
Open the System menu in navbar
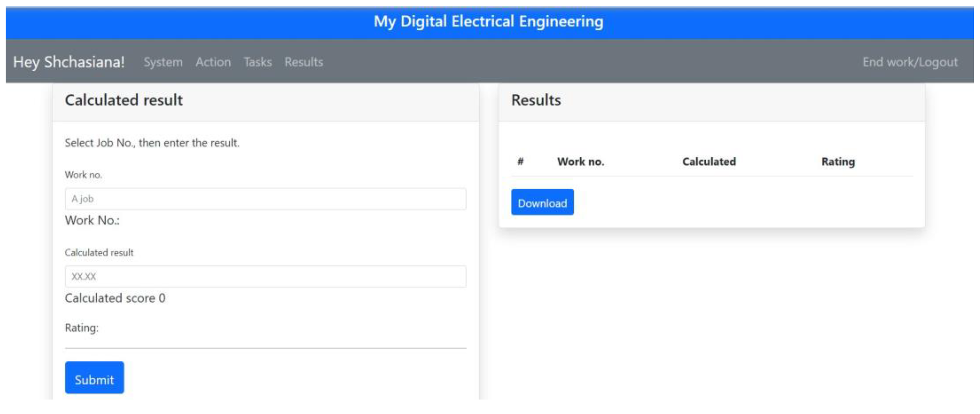(x=163, y=62)
